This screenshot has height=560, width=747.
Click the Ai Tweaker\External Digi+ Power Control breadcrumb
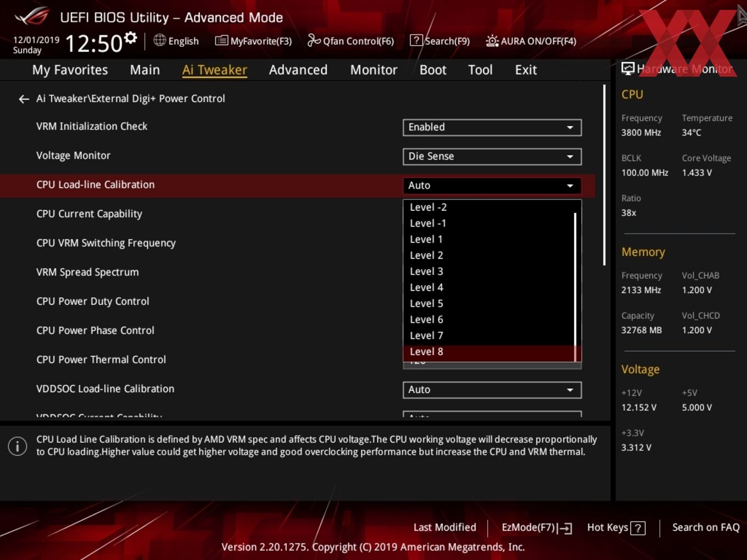click(x=131, y=99)
